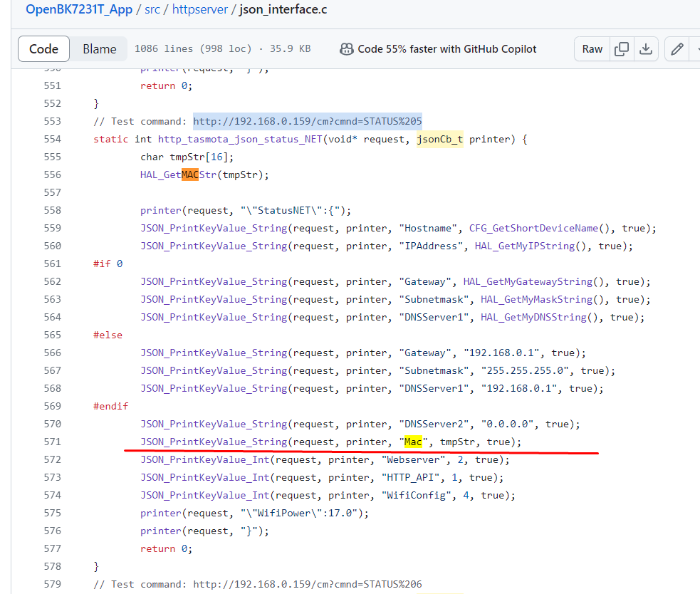Select line number 565
This screenshot has width=700, height=594.
tap(52, 335)
